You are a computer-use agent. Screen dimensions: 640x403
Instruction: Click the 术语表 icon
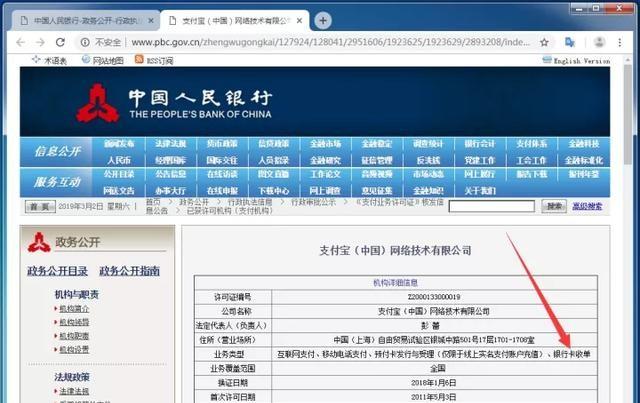click(x=36, y=59)
